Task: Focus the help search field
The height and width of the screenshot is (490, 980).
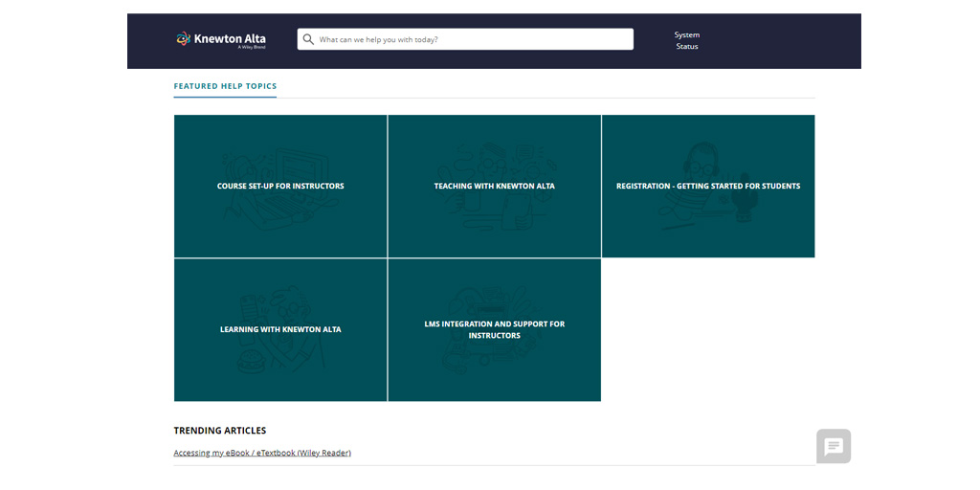Action: coord(465,39)
